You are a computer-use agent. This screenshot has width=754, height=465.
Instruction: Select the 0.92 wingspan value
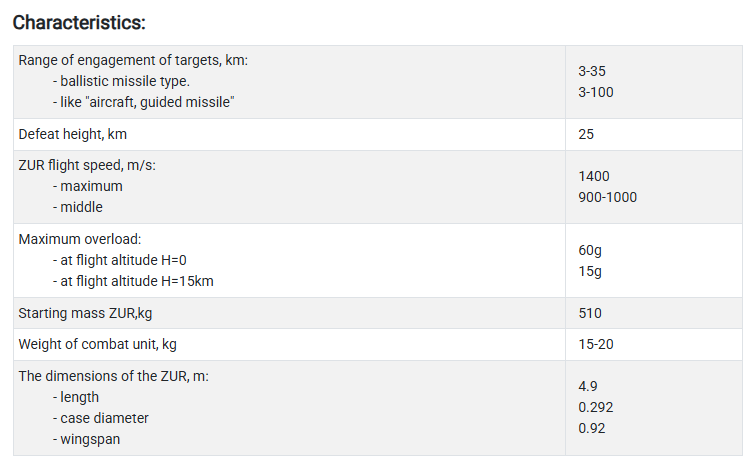[592, 428]
